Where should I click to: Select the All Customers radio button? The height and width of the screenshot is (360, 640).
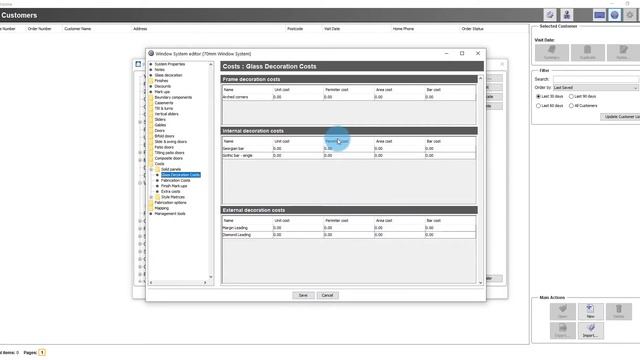click(571, 106)
